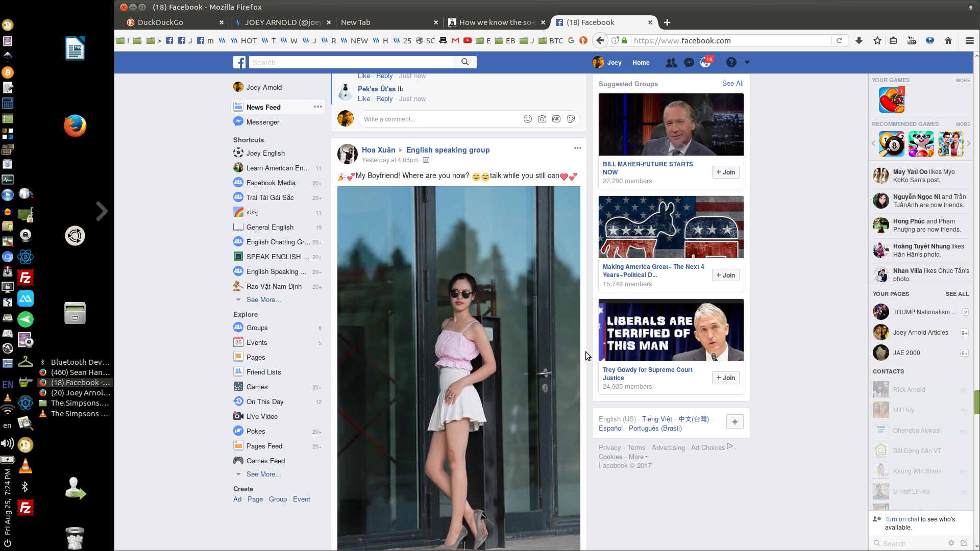Click Firefox reload page button
Viewport: 980px width, 551px height.
tap(839, 40)
